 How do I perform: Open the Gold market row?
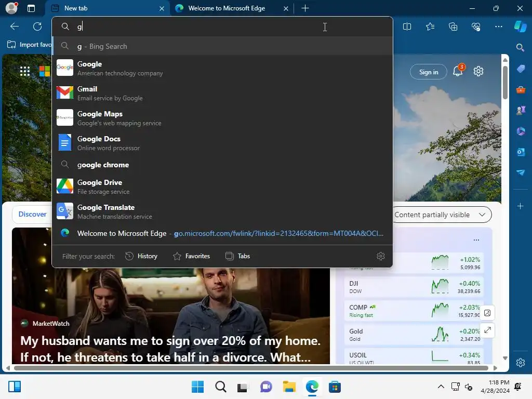(x=414, y=335)
